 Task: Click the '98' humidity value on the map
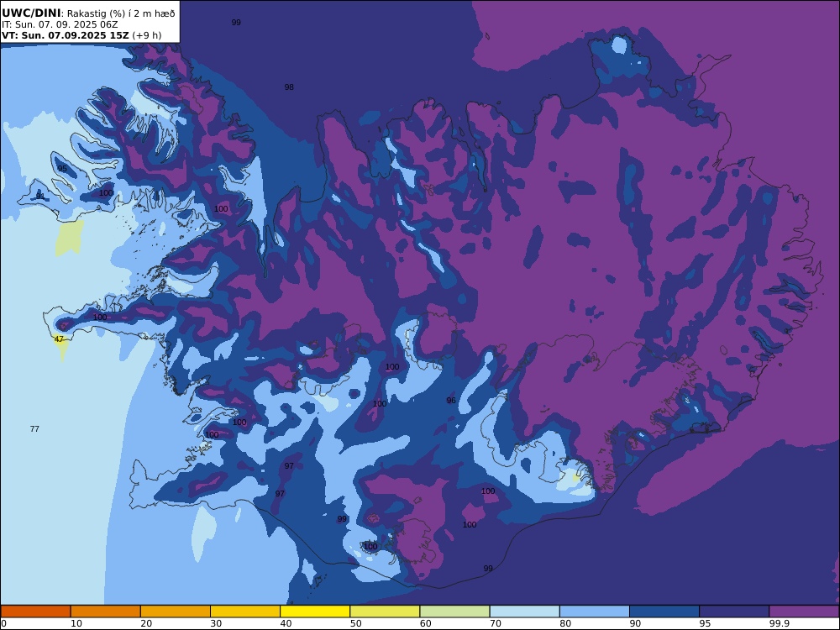point(289,87)
